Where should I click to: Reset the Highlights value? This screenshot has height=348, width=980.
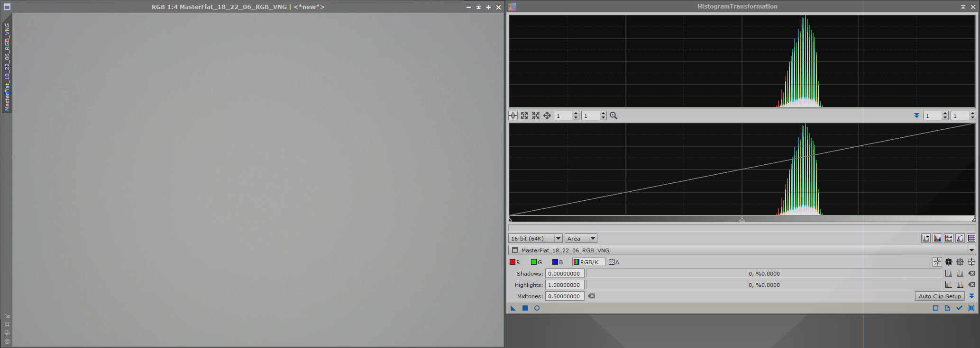(x=971, y=285)
